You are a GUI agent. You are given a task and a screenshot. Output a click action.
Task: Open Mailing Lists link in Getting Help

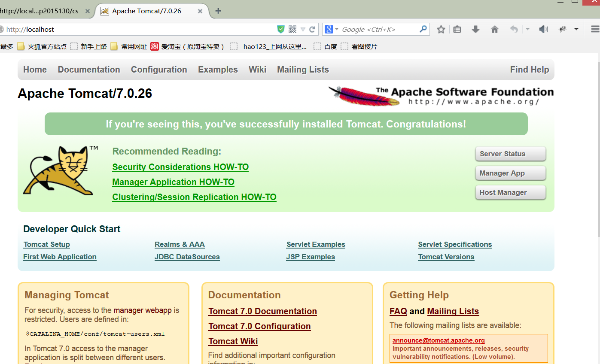click(453, 311)
